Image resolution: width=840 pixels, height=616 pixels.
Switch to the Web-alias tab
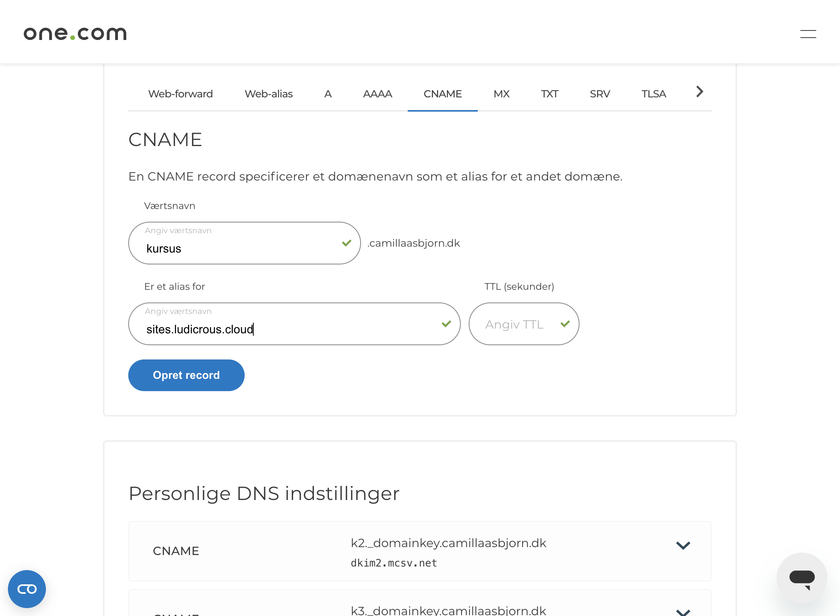pos(268,94)
